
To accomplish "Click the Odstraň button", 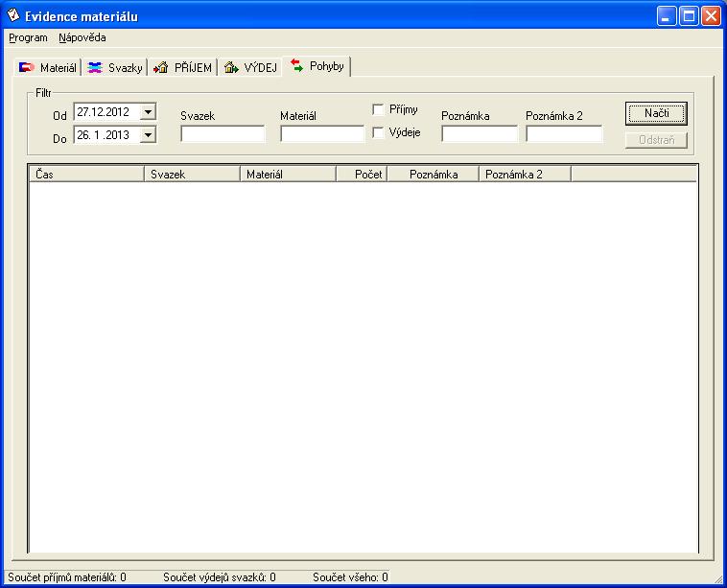I will pos(656,140).
